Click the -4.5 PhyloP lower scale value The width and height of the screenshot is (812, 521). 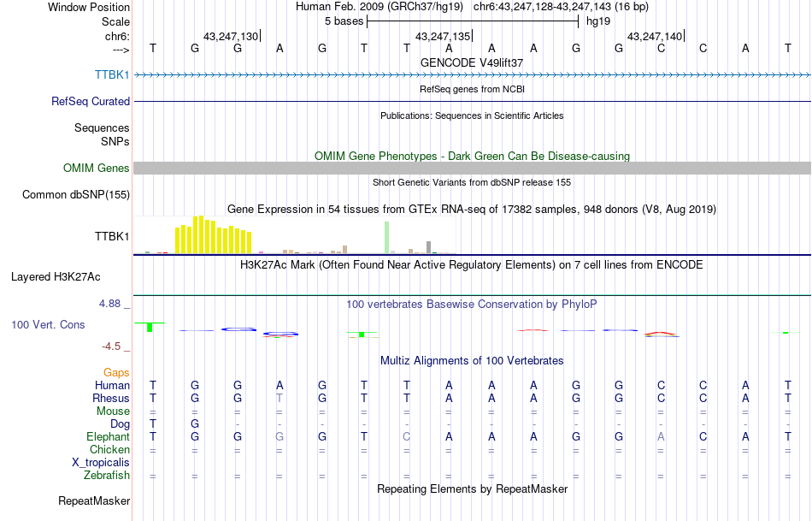[x=111, y=346]
